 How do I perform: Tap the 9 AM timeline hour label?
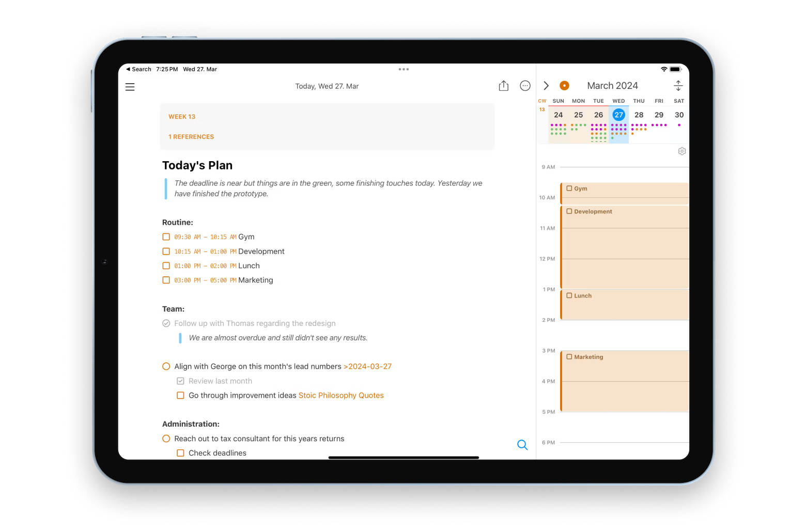click(x=548, y=167)
